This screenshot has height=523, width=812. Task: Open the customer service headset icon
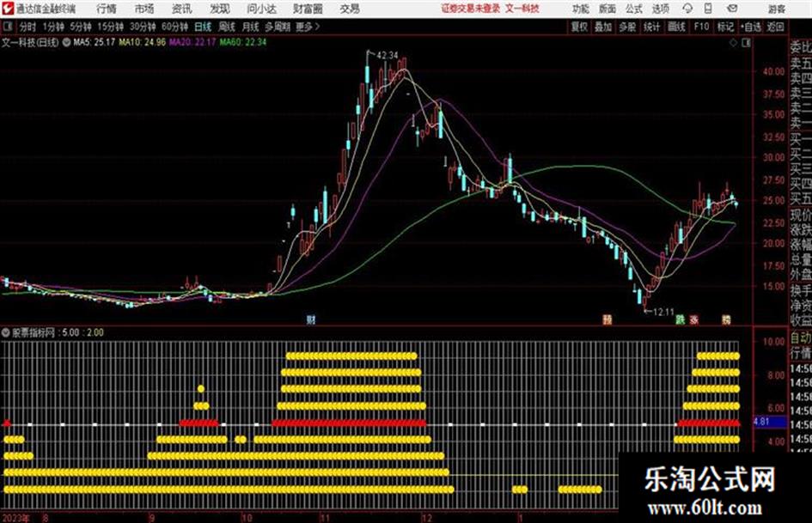tap(687, 9)
